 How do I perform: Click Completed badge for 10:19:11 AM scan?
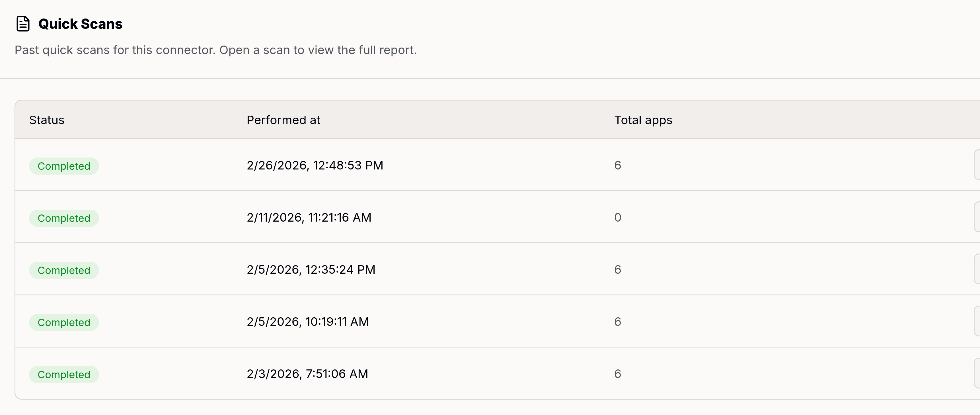click(64, 322)
